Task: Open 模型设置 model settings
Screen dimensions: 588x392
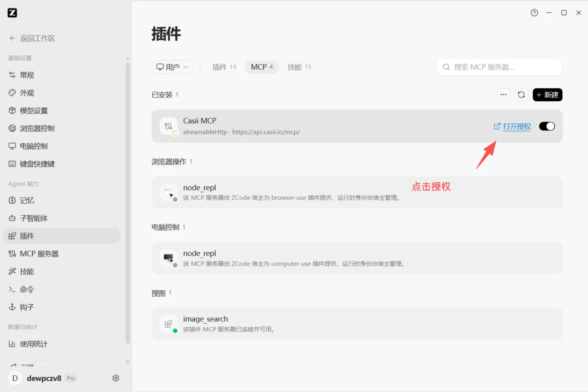Action: [62, 111]
